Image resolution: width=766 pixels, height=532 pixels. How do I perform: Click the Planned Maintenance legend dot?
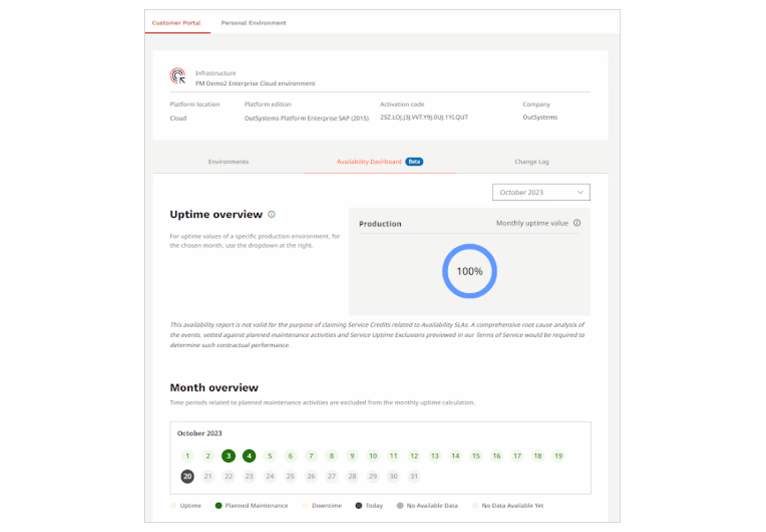click(x=217, y=505)
